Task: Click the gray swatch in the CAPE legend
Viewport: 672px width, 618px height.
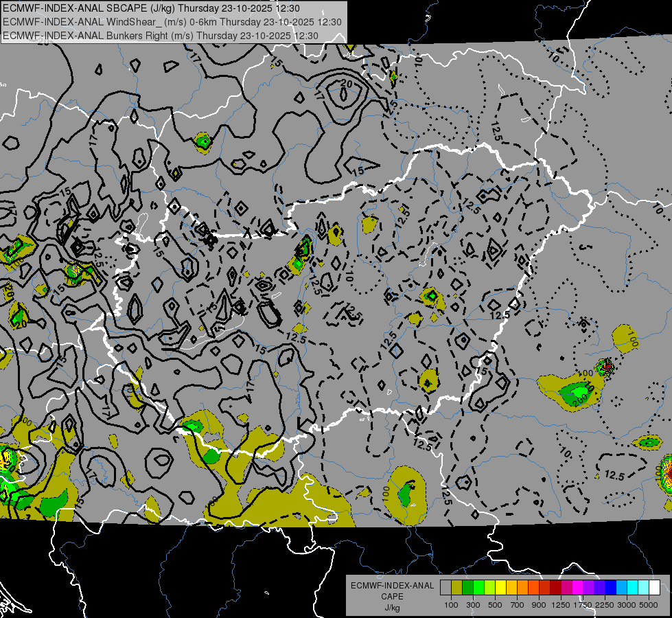Action: (x=446, y=587)
